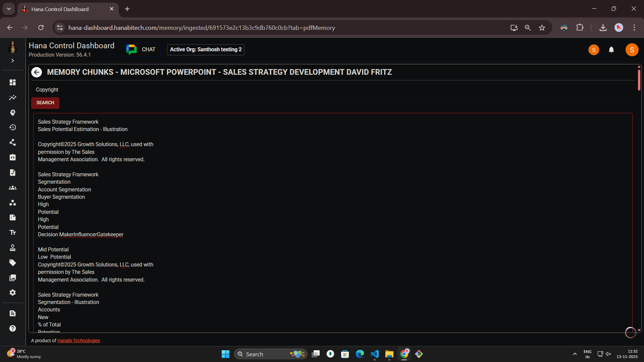Open the Tags panel from the sidebar
The image size is (644, 362).
(x=12, y=262)
